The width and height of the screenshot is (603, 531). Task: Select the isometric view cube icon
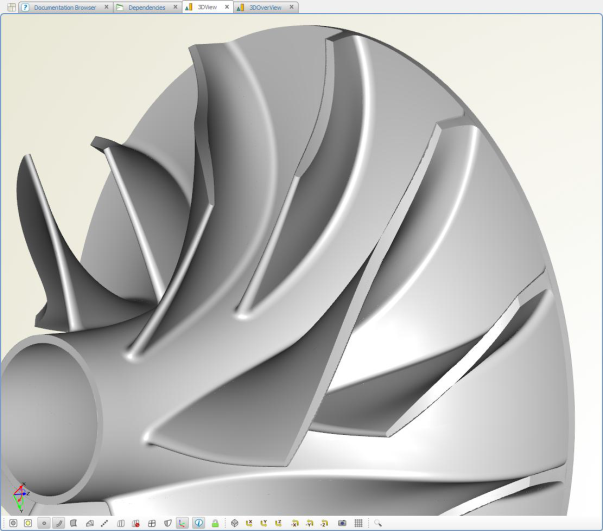(234, 523)
